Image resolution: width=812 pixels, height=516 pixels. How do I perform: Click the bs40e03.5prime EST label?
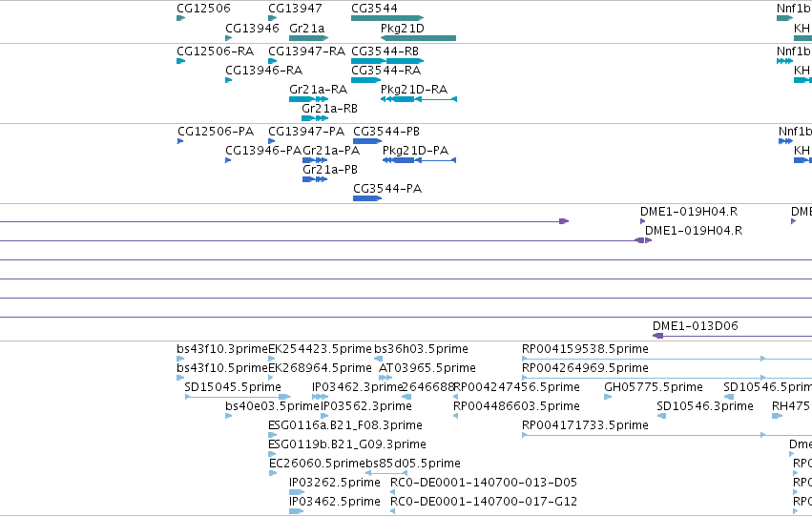coord(272,406)
